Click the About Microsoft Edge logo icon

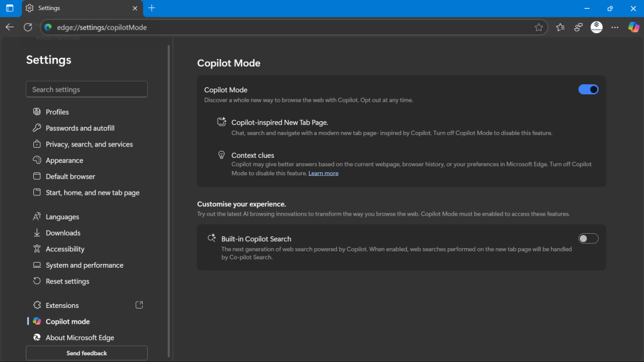pos(37,337)
